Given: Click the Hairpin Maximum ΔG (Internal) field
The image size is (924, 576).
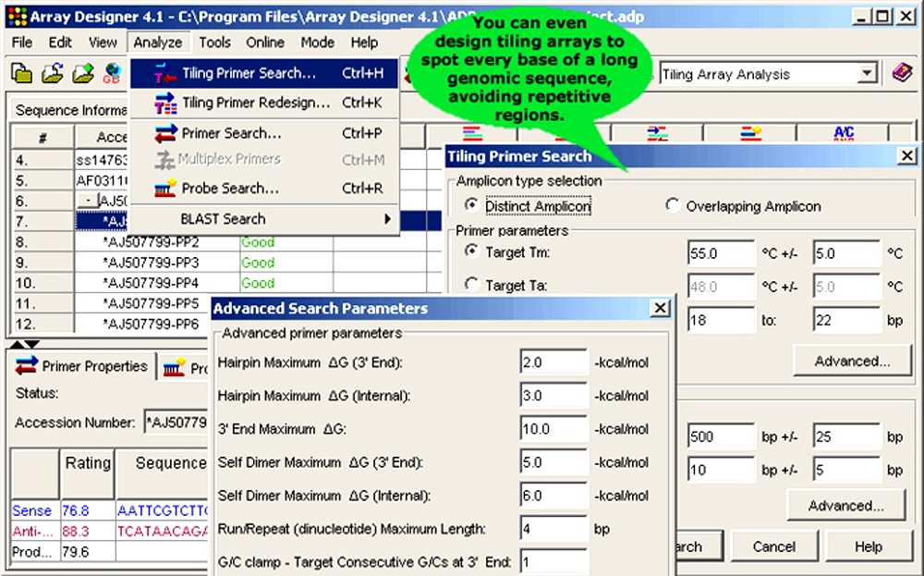Looking at the screenshot, I should click(553, 396).
